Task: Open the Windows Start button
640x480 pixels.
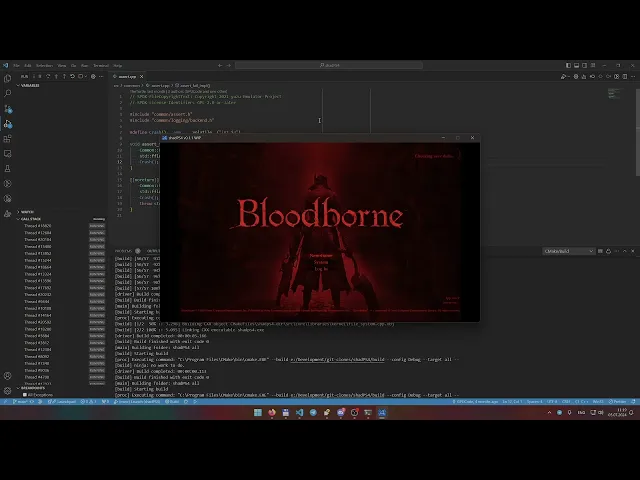Action: [258, 413]
